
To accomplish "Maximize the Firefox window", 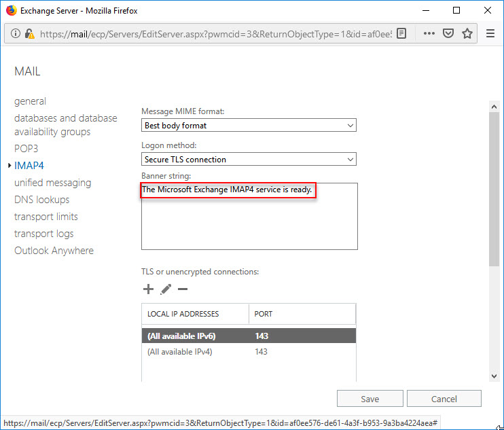I will pyautogui.click(x=456, y=10).
